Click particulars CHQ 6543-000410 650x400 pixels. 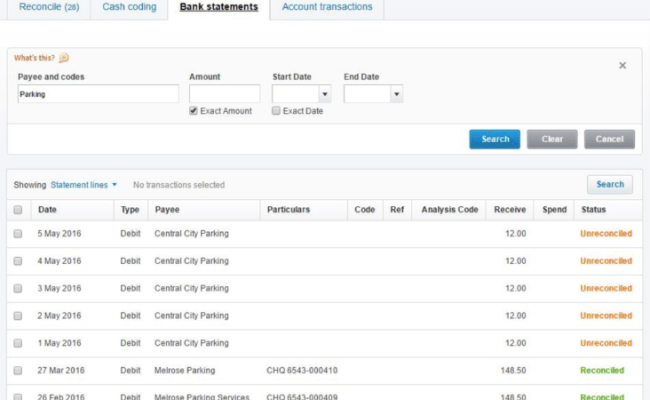[x=302, y=371]
